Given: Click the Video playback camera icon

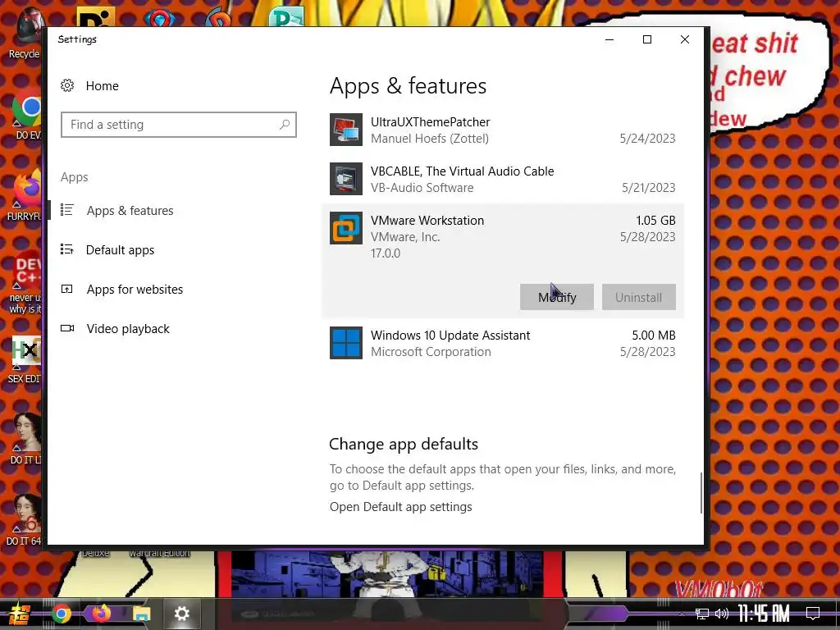Looking at the screenshot, I should tap(67, 328).
